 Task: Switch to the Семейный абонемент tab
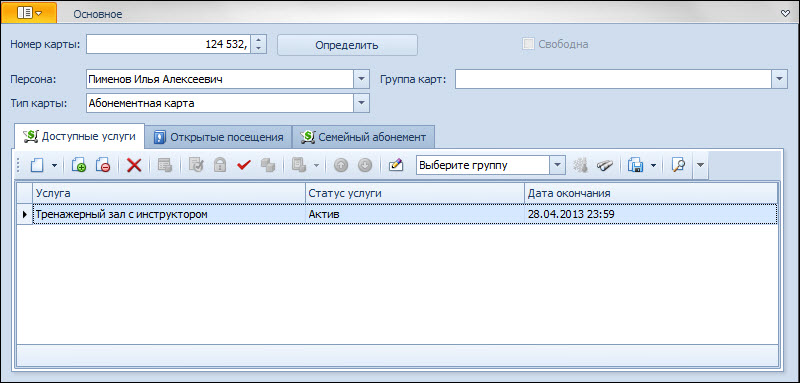[x=363, y=137]
